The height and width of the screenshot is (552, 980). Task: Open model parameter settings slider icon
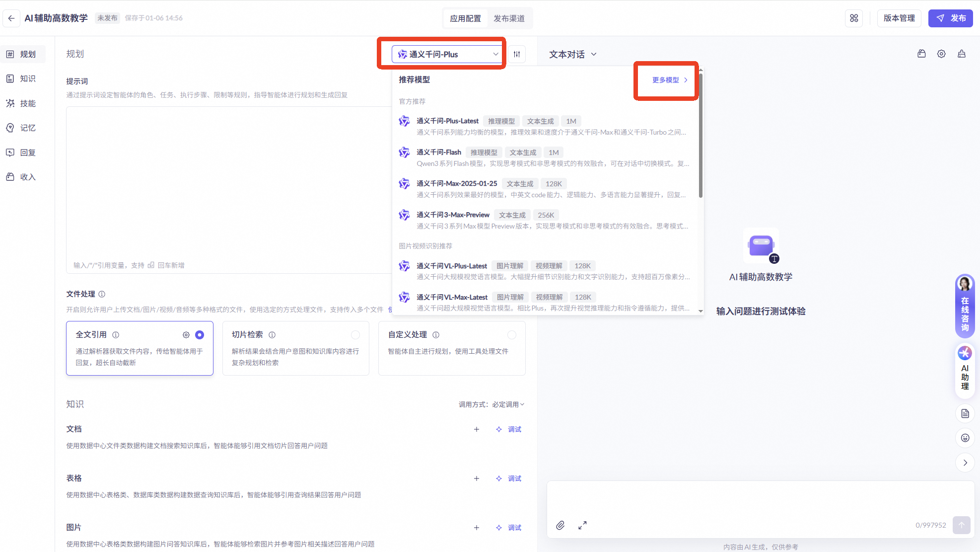point(517,54)
